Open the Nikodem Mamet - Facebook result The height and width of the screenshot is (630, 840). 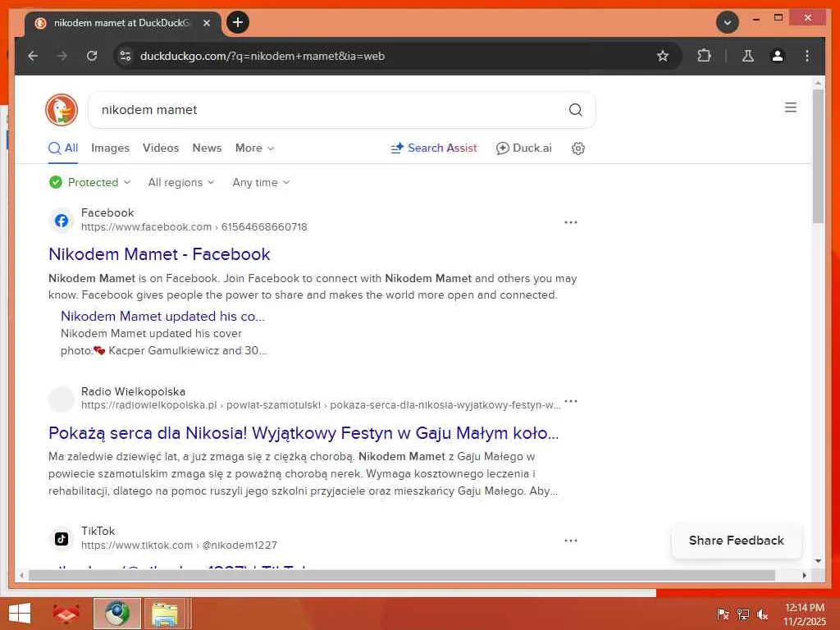point(159,254)
